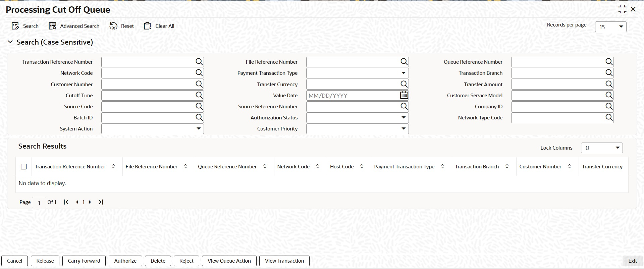Open lookup for Cutoff Time field
Viewport: 644px width, 269px height.
199,95
